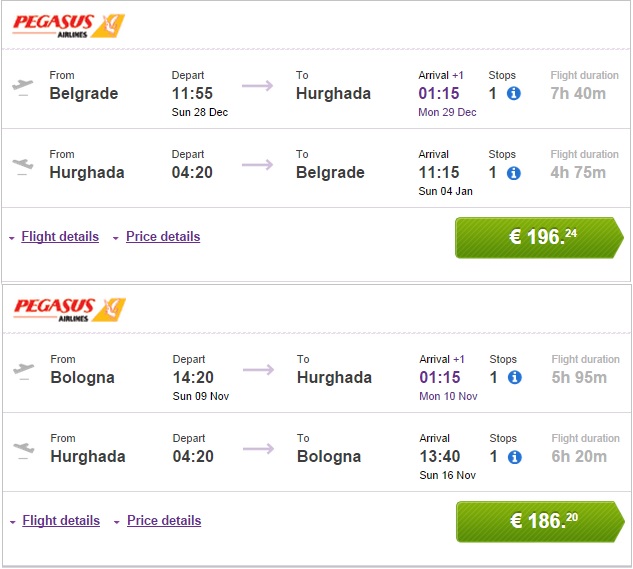Click the 11:55 departure time from Belgrade
Image resolution: width=633 pixels, height=569 pixels.
(x=193, y=94)
